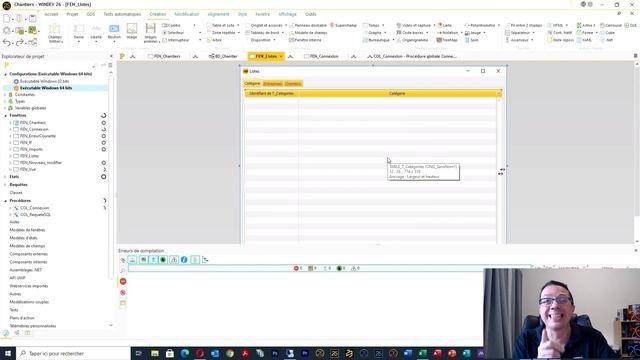The width and height of the screenshot is (640, 360).
Task: Insert a Cube control
Action: [x=607, y=33]
